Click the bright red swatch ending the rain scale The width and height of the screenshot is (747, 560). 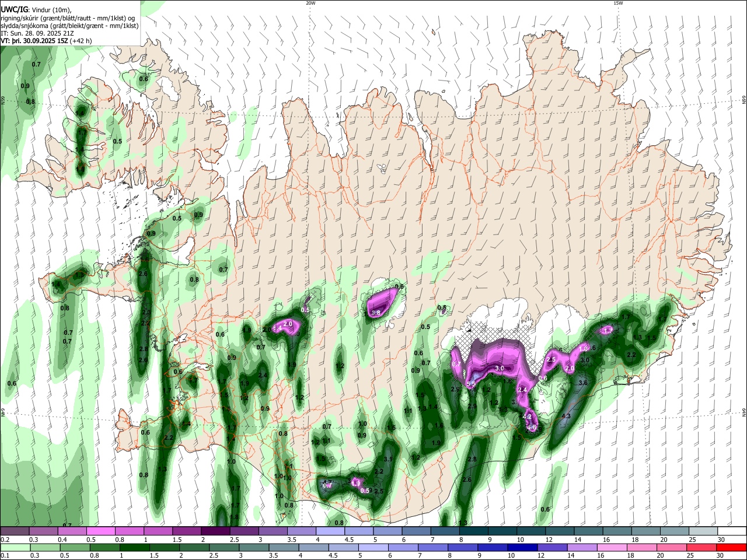click(x=732, y=547)
